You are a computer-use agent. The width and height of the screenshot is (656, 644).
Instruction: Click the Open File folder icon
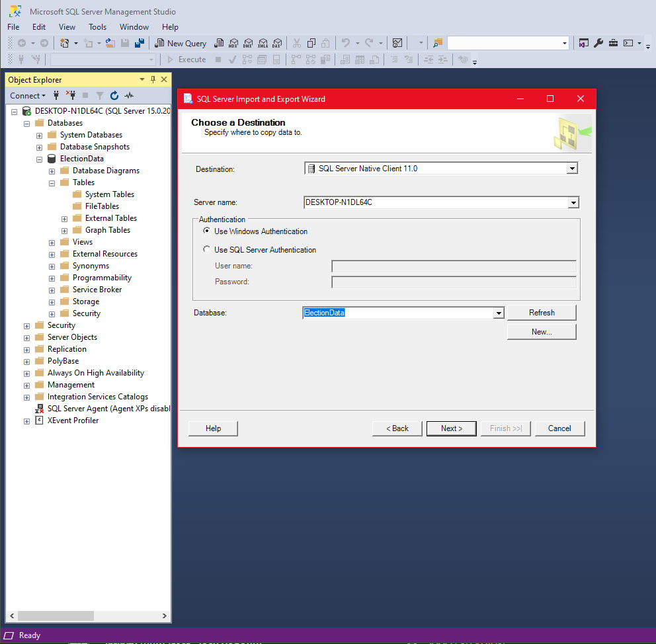click(x=110, y=43)
